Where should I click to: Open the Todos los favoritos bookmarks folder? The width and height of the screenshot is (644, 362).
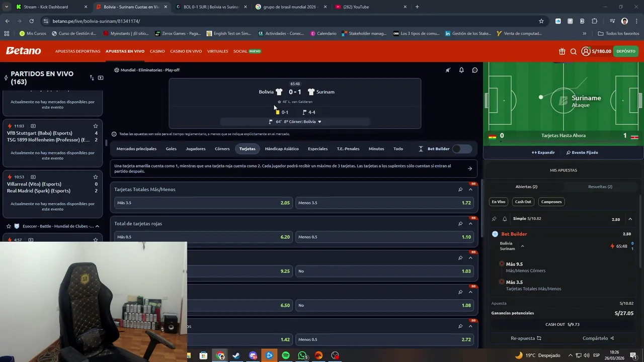618,34
